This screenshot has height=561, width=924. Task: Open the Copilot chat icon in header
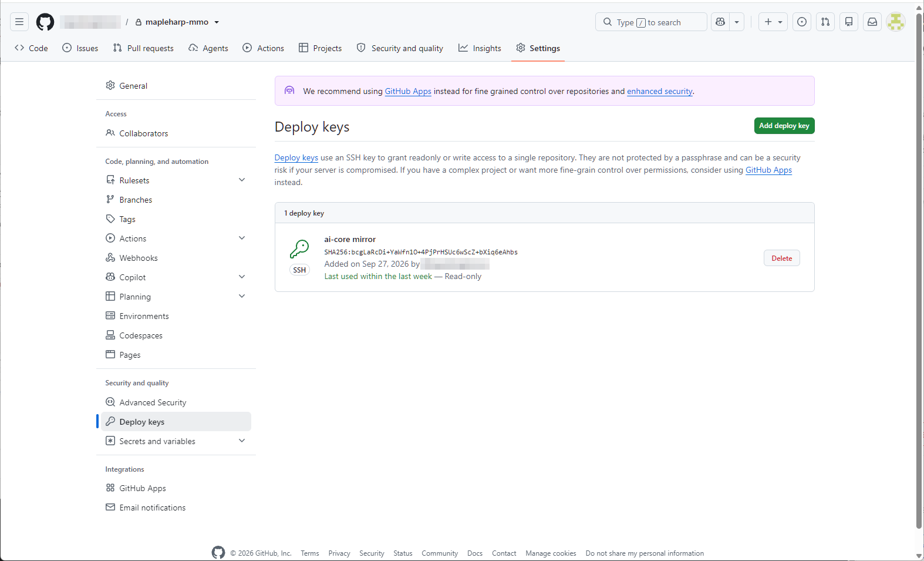click(x=720, y=22)
